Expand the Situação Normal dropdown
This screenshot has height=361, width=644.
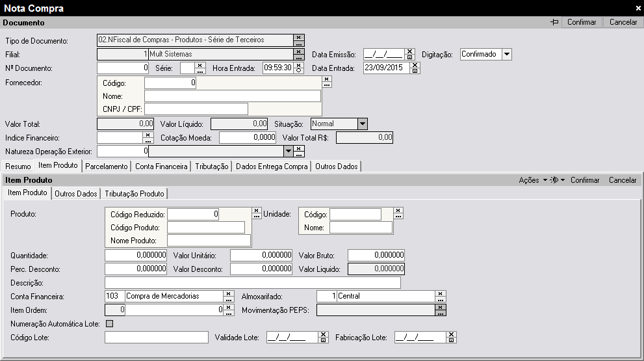pos(362,124)
